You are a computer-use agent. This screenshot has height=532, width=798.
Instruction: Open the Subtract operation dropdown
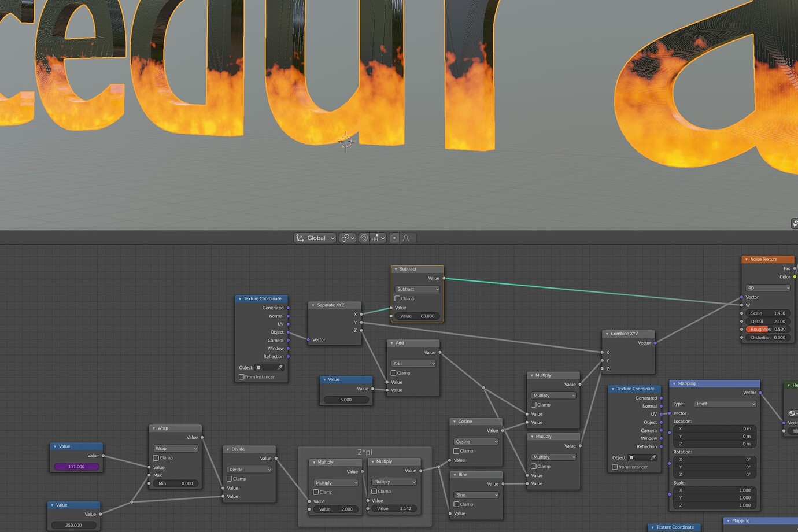click(417, 289)
